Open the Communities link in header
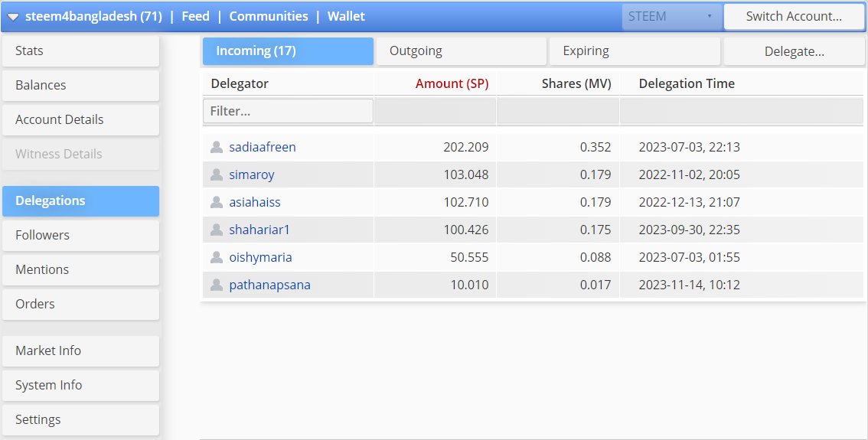The image size is (868, 440). coord(269,16)
